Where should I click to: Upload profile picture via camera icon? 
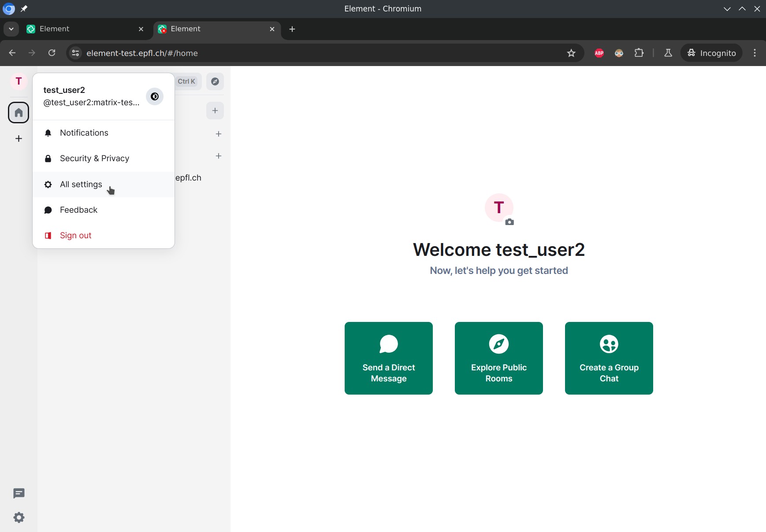509,222
